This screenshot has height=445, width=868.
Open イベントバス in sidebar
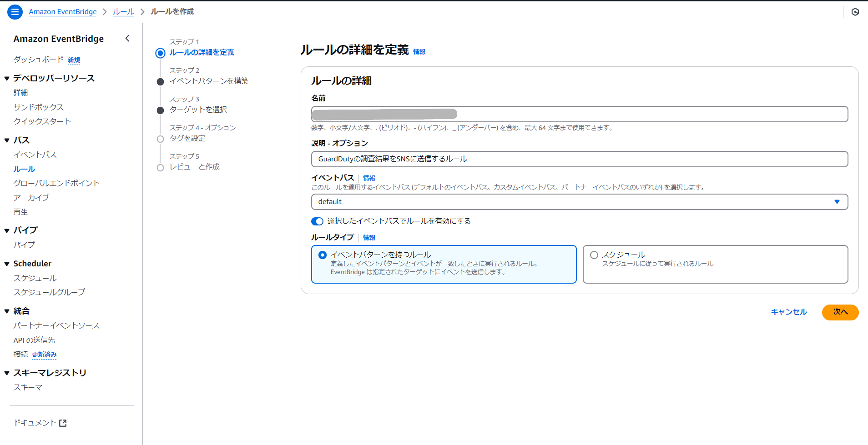pos(35,155)
